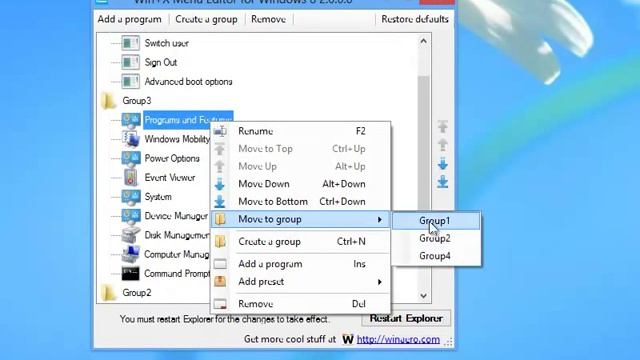Click the Add preset box icon
The width and height of the screenshot is (640, 360).
pos(220,281)
